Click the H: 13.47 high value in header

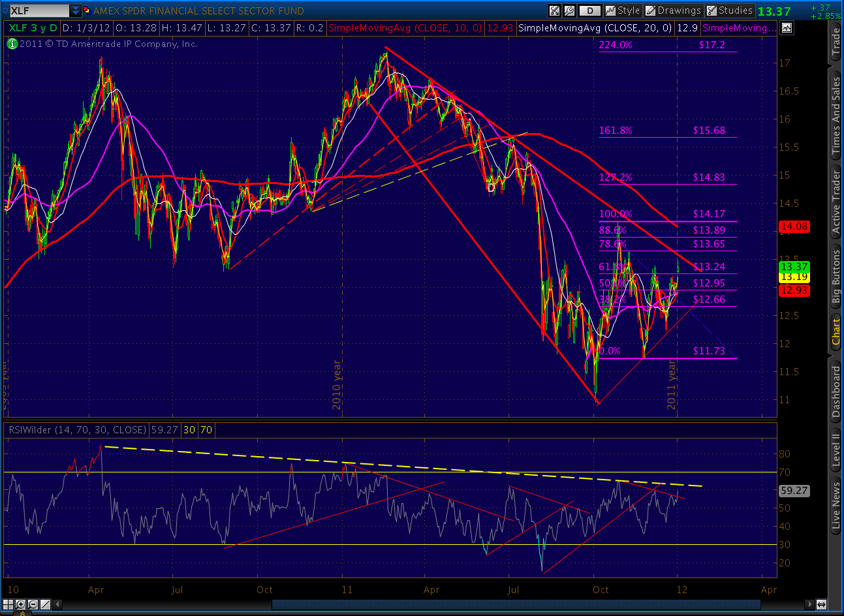pos(183,28)
